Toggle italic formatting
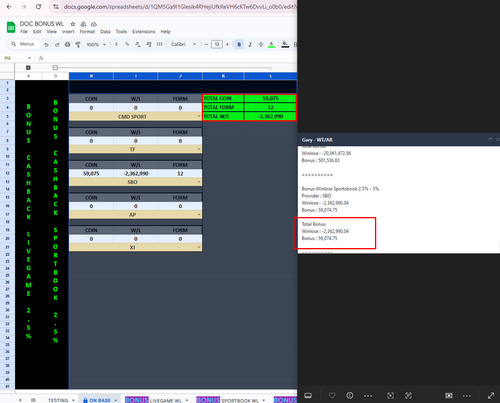Viewport: 500px width, 403px height. tap(250, 44)
